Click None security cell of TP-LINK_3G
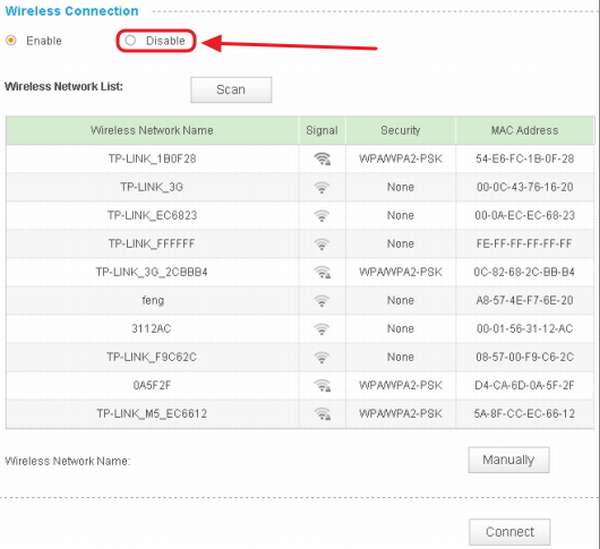The width and height of the screenshot is (600, 549). pyautogui.click(x=401, y=187)
